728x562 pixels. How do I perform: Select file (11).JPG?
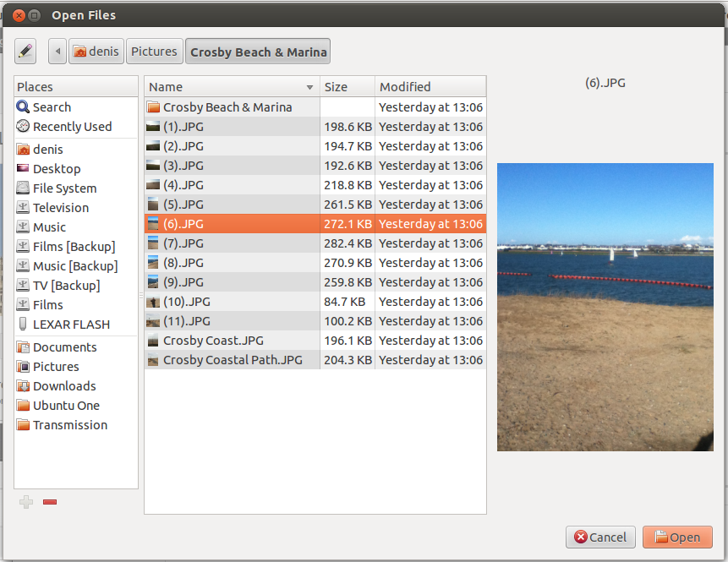pyautogui.click(x=315, y=321)
